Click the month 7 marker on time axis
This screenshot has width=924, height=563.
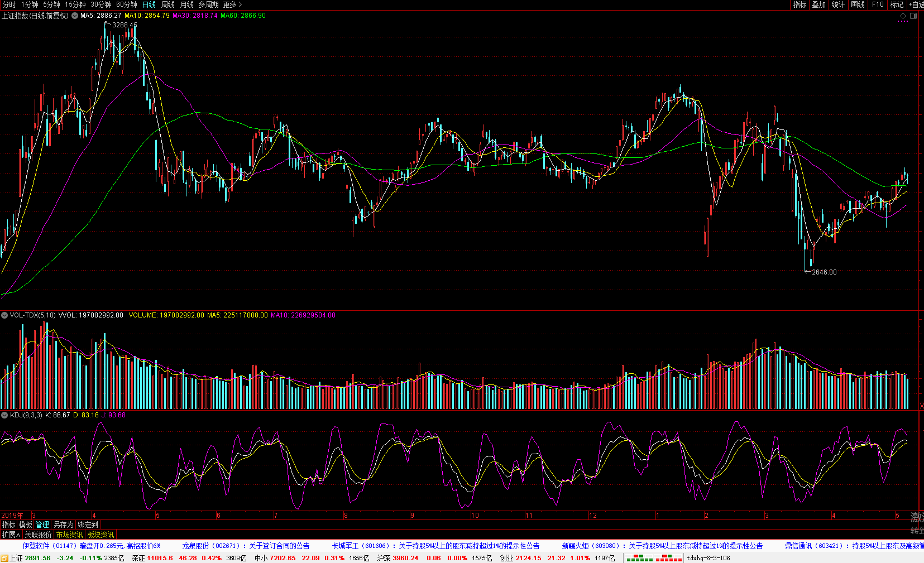point(276,516)
